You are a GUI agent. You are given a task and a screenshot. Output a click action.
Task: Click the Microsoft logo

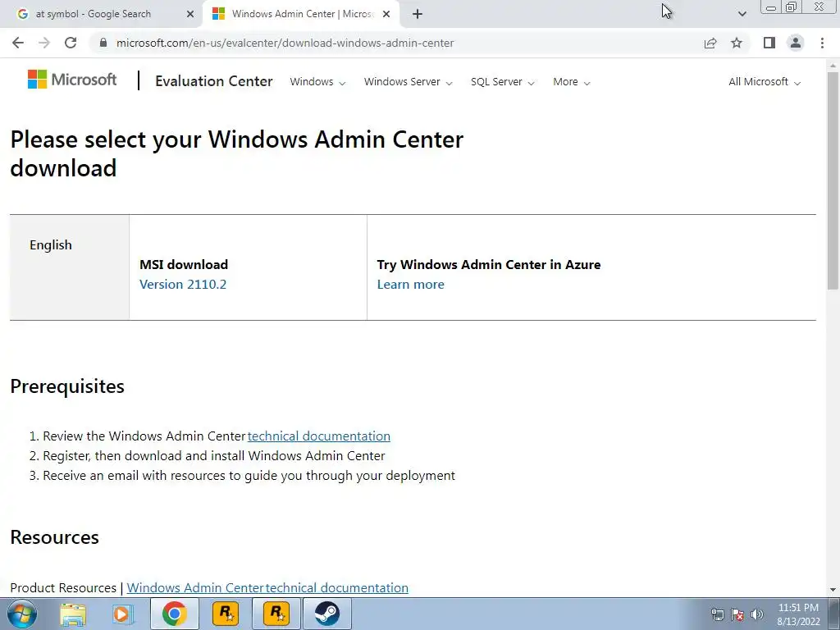point(72,80)
